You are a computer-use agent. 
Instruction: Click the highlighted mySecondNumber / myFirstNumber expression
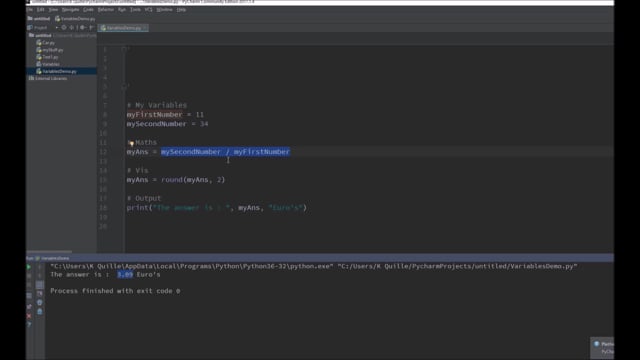pyautogui.click(x=225, y=152)
